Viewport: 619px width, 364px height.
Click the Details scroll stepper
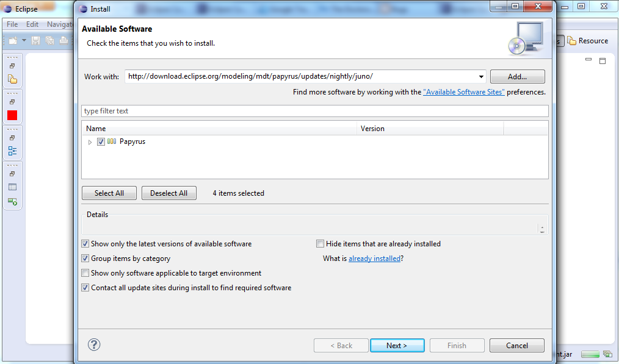542,229
